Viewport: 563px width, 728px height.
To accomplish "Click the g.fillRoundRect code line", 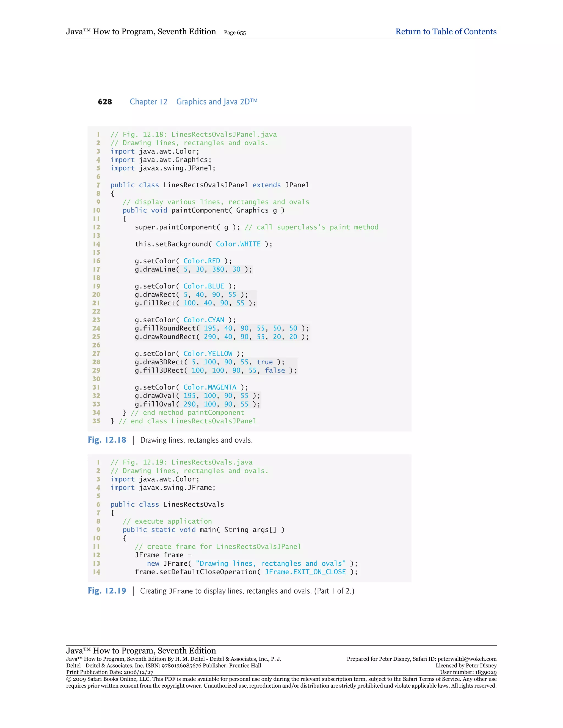I will pos(222,328).
